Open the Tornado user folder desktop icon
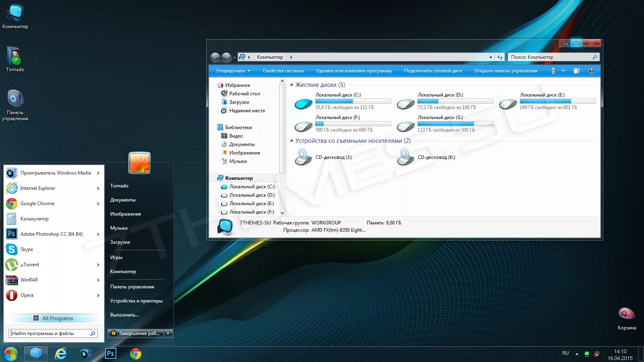This screenshot has height=362, width=644. (x=15, y=59)
